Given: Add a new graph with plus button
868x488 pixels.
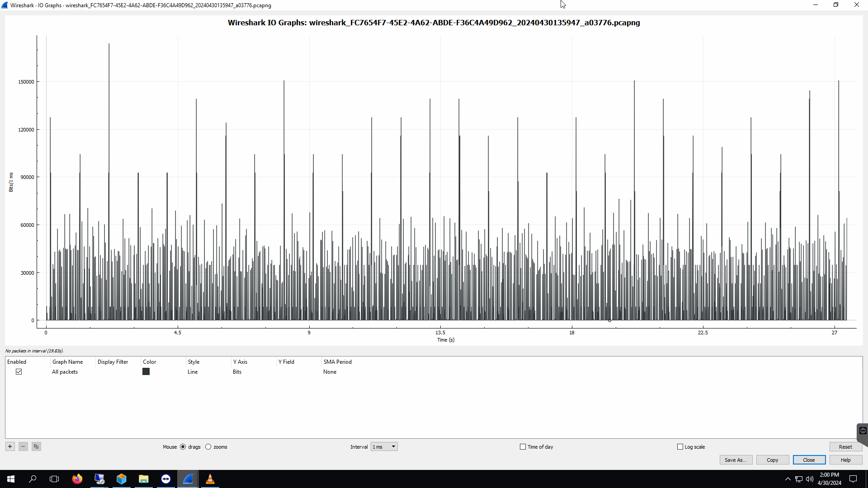Looking at the screenshot, I should tap(10, 446).
